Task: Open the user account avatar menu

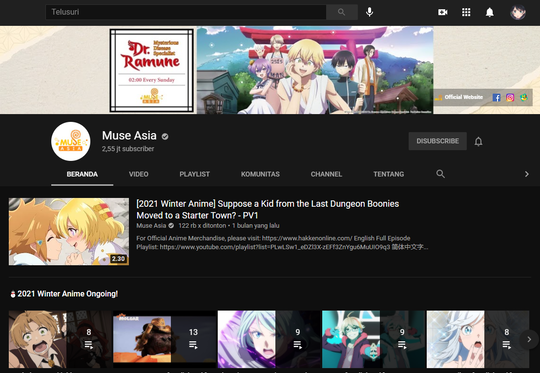Action: (518, 12)
